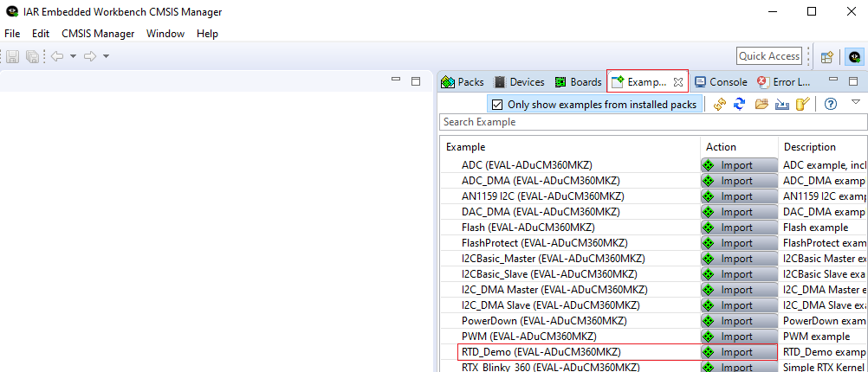Click the yellow database cleanup icon
The width and height of the screenshot is (868, 372).
[x=803, y=104]
